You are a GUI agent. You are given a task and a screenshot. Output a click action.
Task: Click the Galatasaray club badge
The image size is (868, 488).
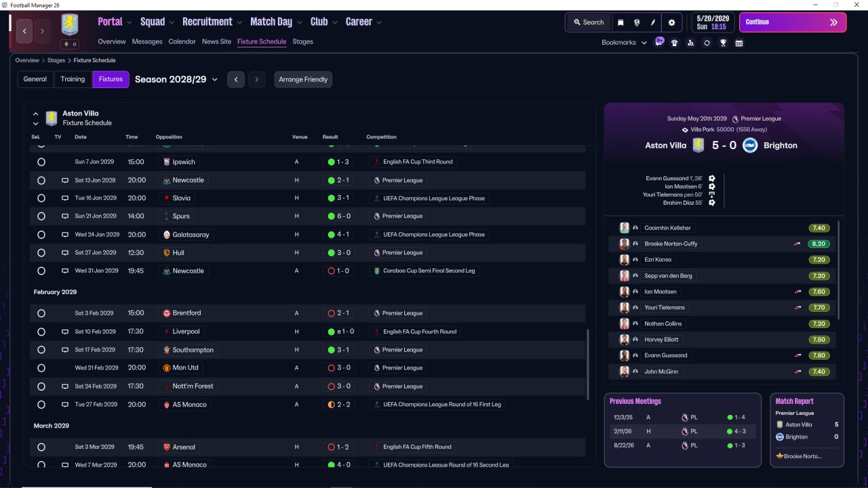(166, 235)
